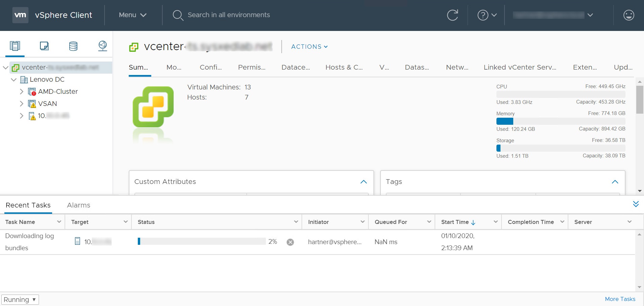Expand the VSAN tree node

(22, 104)
